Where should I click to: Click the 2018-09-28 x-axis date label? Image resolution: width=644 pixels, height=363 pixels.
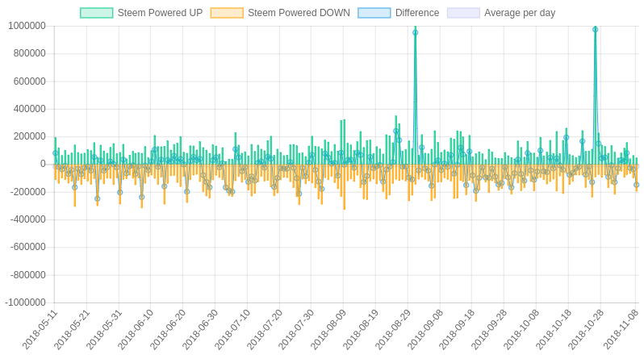(x=489, y=330)
